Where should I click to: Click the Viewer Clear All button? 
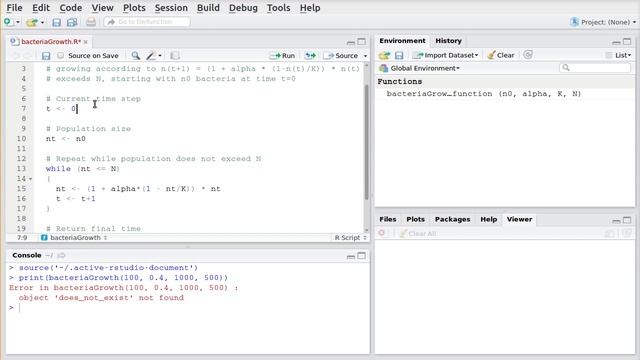[x=418, y=233]
